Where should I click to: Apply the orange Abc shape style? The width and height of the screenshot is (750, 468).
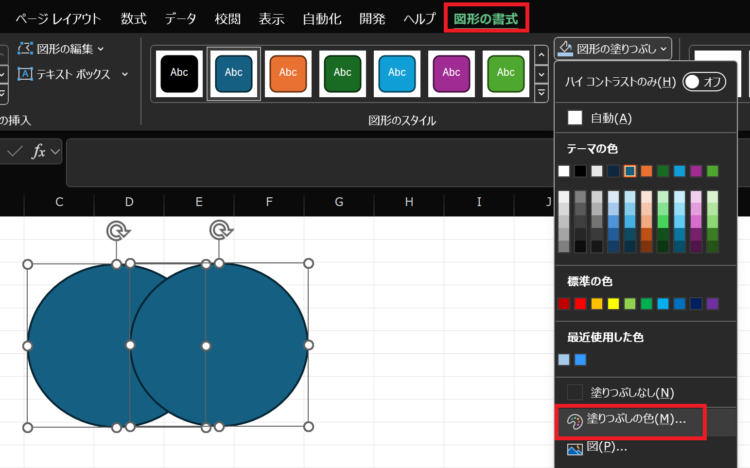coord(288,73)
